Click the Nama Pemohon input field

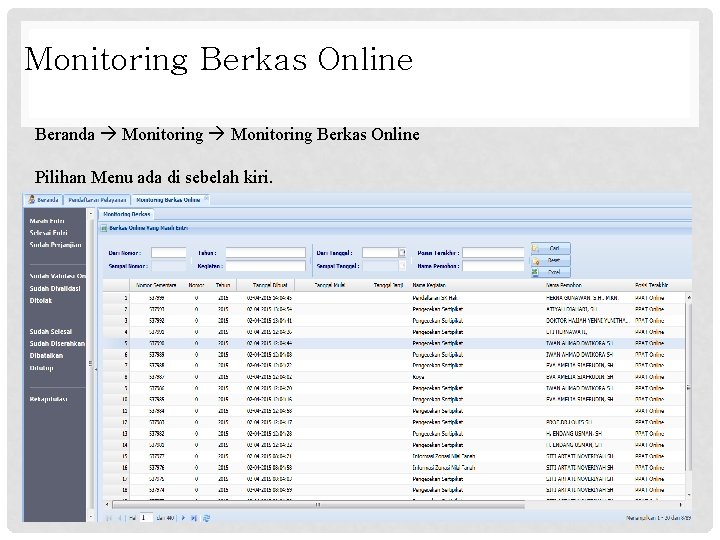point(493,266)
